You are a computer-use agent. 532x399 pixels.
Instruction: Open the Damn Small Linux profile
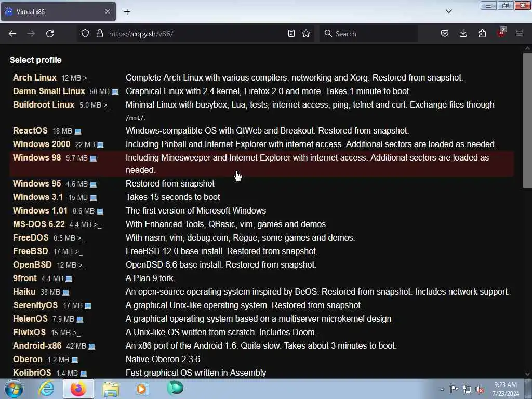click(49, 91)
